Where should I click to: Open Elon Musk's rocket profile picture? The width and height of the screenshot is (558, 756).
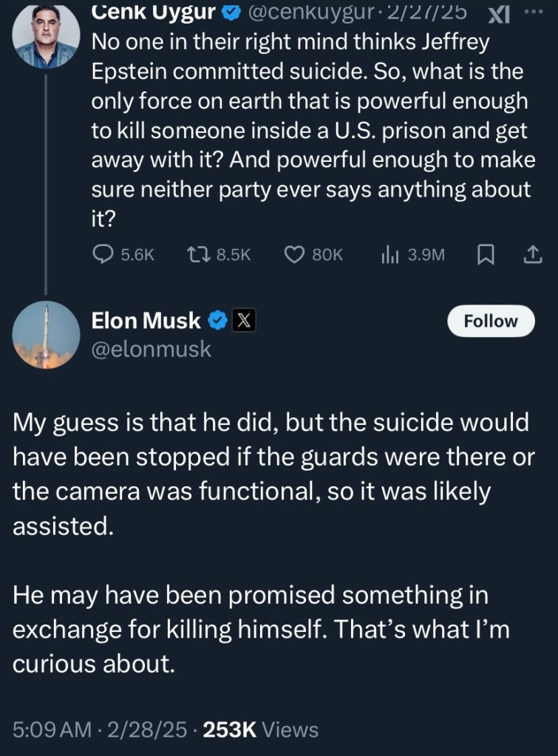46,335
